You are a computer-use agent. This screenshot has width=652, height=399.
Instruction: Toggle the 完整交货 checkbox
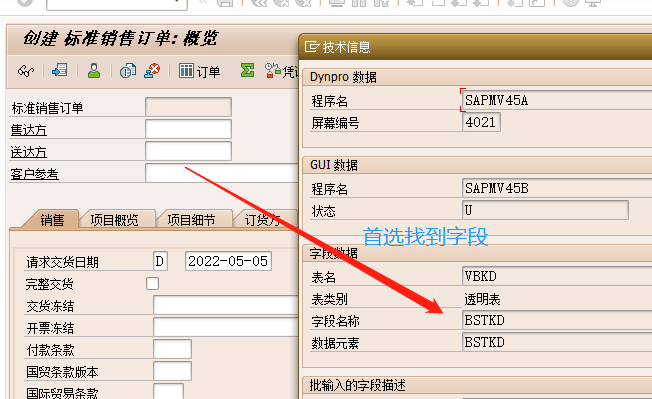click(152, 283)
